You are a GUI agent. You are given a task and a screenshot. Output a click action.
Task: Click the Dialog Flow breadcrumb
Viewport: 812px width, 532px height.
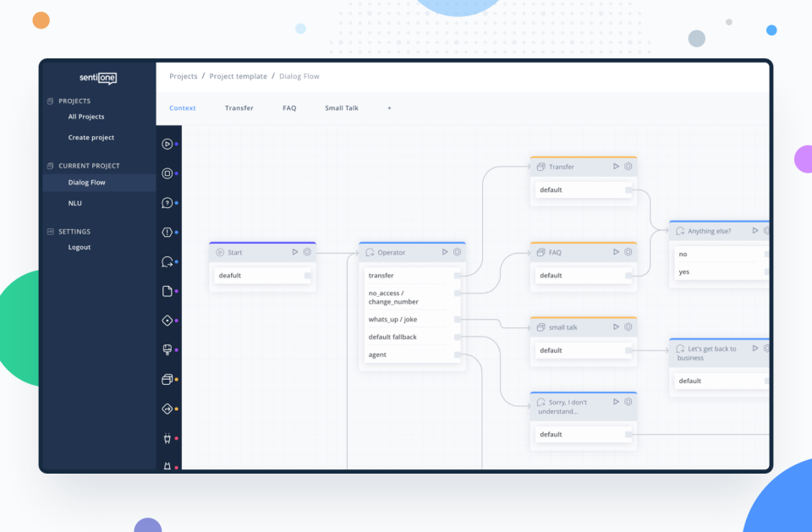coord(299,76)
